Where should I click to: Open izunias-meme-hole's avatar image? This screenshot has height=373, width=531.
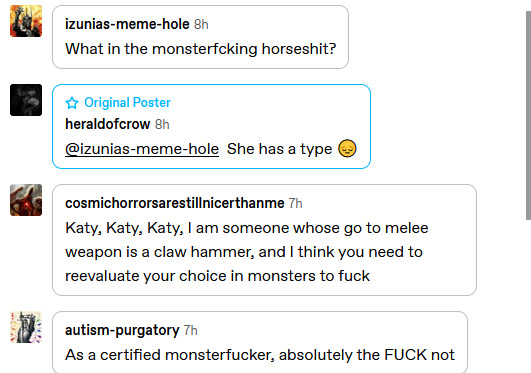[x=26, y=21]
